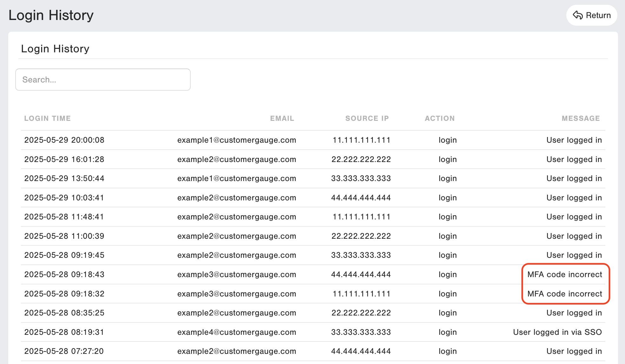
Task: Select the 2025-05-28 07:27:20 row timestamp
Action: [64, 351]
